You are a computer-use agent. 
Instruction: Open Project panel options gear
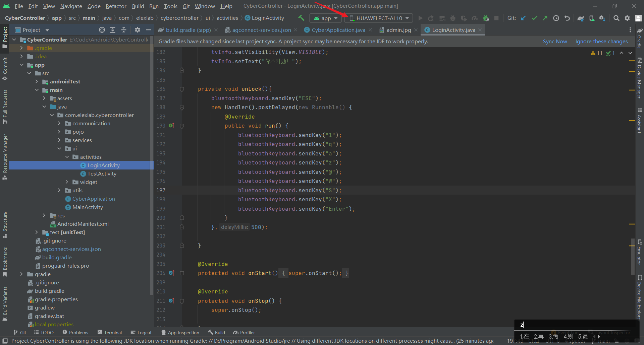138,30
